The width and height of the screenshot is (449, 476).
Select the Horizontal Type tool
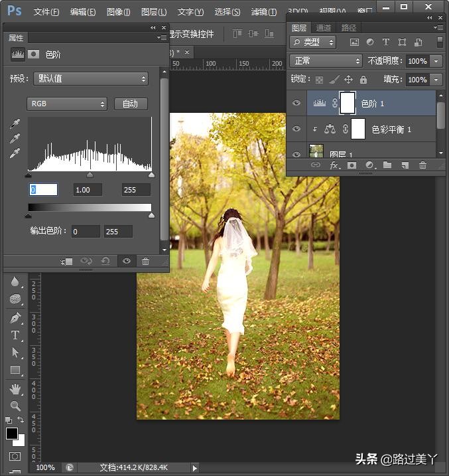tap(15, 335)
